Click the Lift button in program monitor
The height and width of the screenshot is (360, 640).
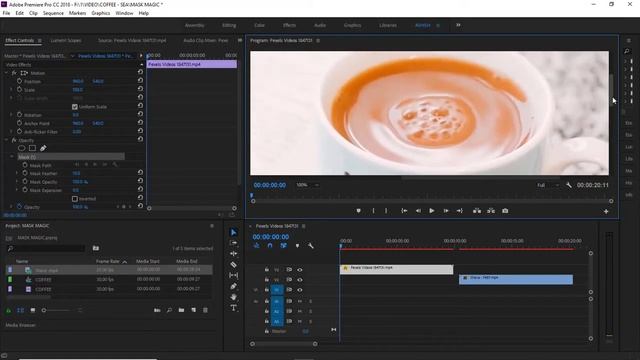(x=476, y=211)
